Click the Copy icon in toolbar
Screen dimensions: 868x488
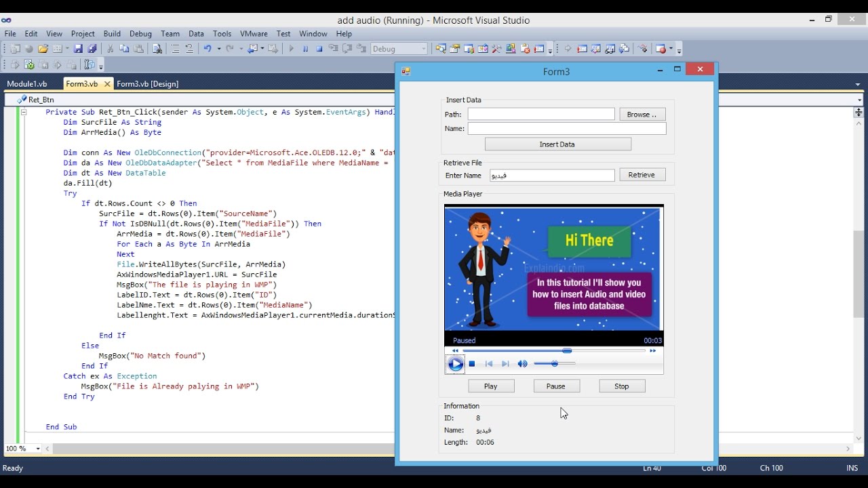click(124, 49)
